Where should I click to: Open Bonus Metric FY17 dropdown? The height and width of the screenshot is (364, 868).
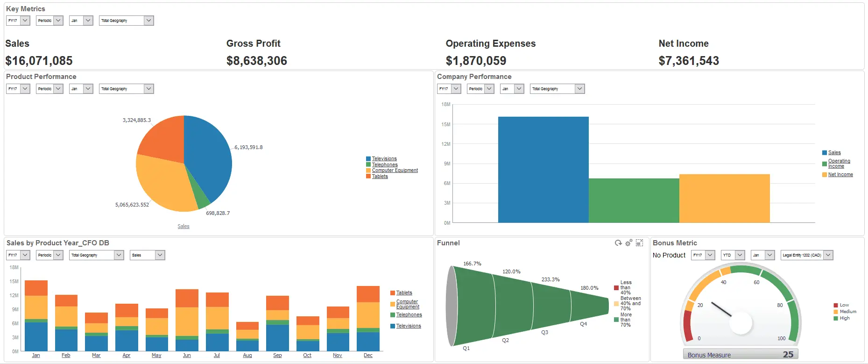[x=703, y=255]
